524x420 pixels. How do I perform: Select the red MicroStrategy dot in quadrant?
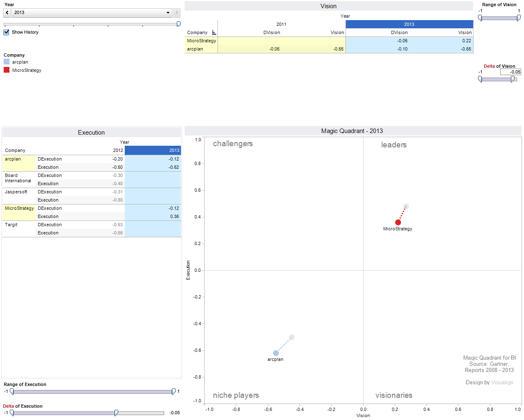[398, 222]
